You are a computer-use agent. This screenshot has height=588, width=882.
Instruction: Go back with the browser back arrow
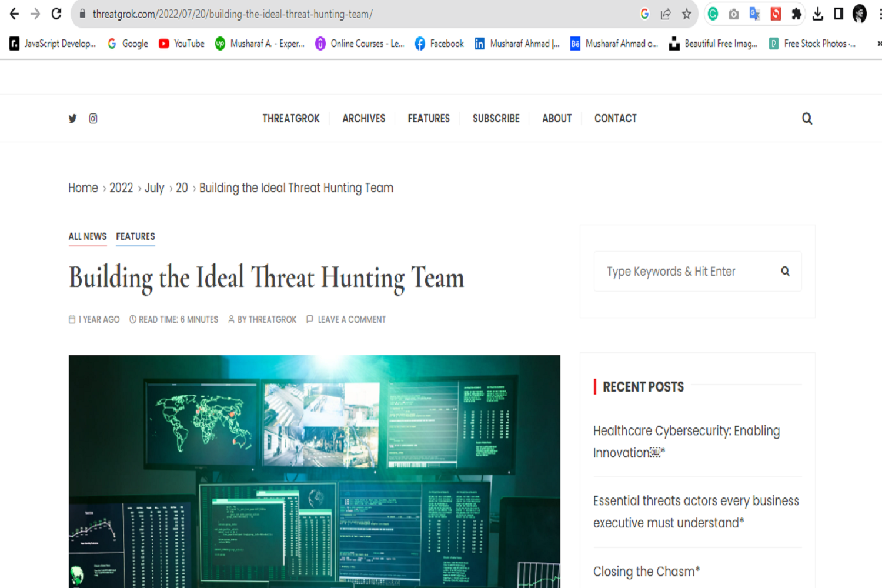14,14
